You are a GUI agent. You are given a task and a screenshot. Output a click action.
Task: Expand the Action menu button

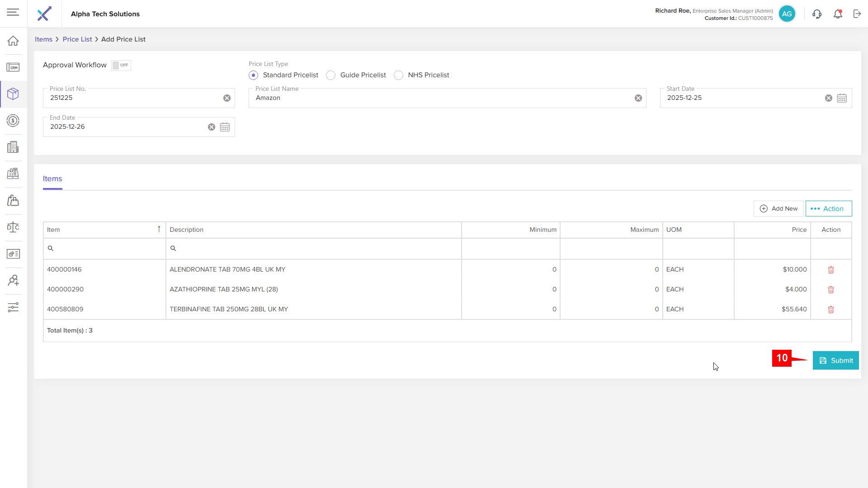click(828, 209)
